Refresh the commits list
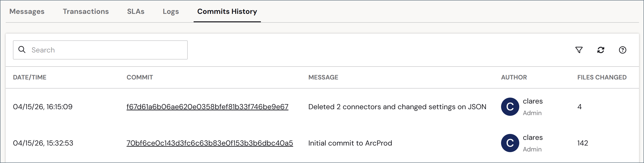 601,50
